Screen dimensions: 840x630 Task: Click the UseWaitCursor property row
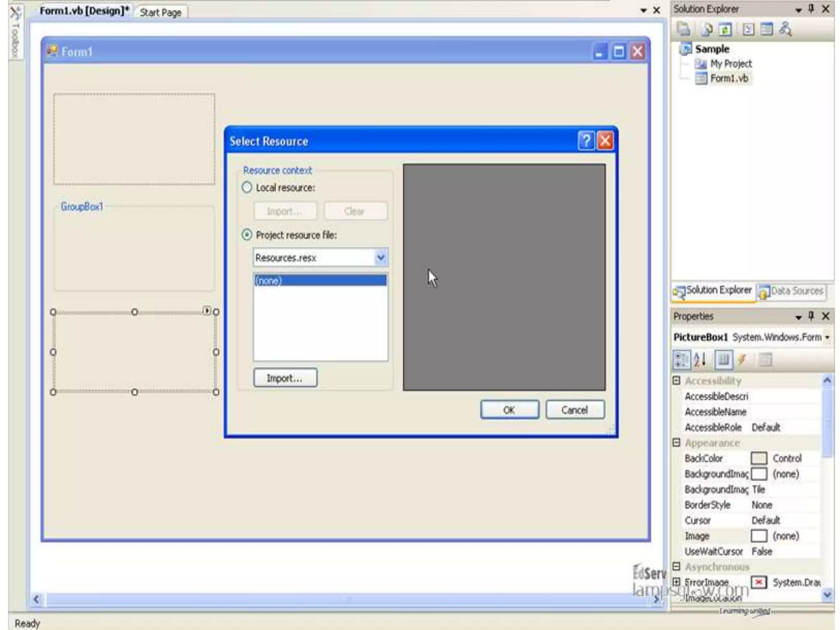[751, 551]
